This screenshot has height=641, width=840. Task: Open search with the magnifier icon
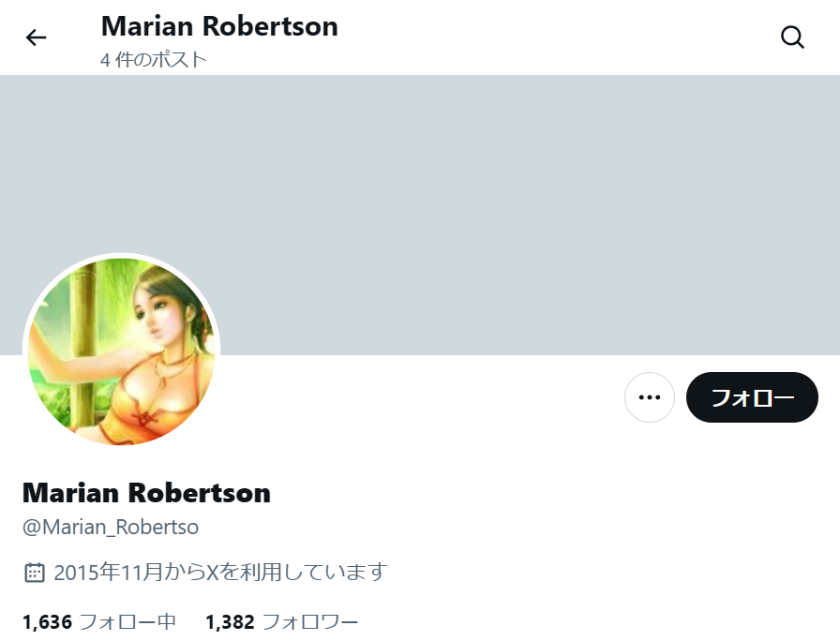pyautogui.click(x=792, y=37)
